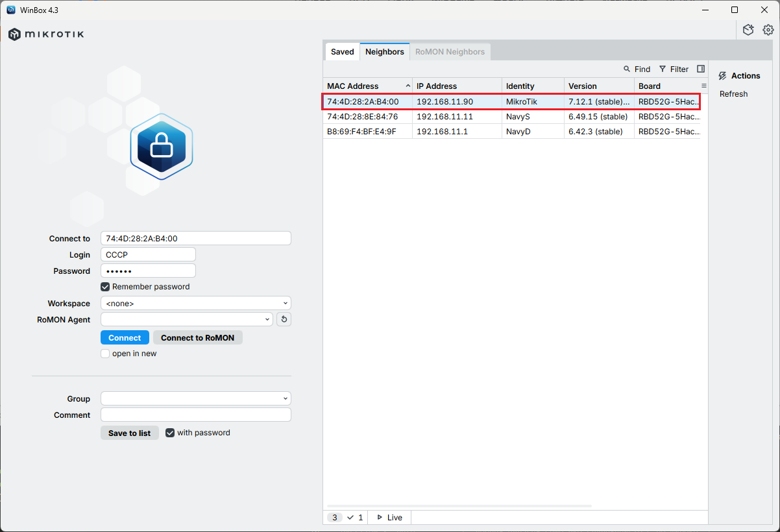Click the cube sparkle icon beside settings
The image size is (780, 532).
(x=749, y=30)
